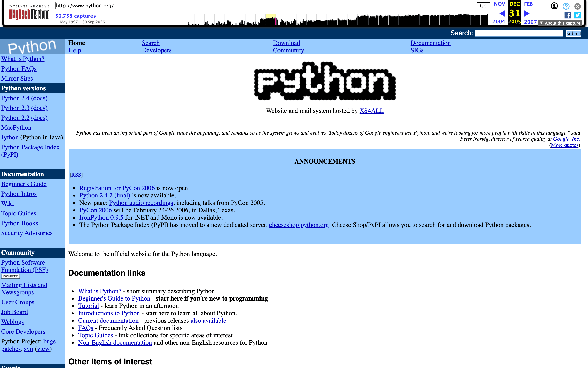Click the python.org Search text box
The image size is (588, 368).
(x=519, y=33)
